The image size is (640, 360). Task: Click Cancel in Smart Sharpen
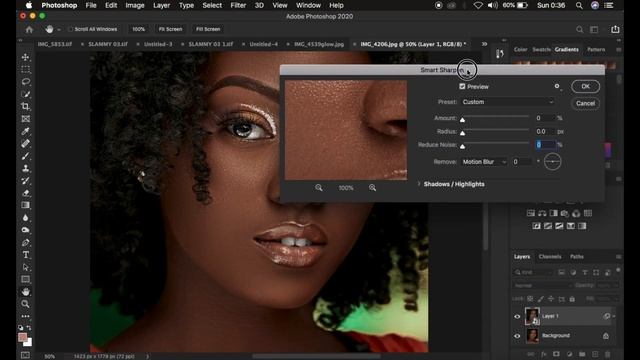(x=585, y=103)
